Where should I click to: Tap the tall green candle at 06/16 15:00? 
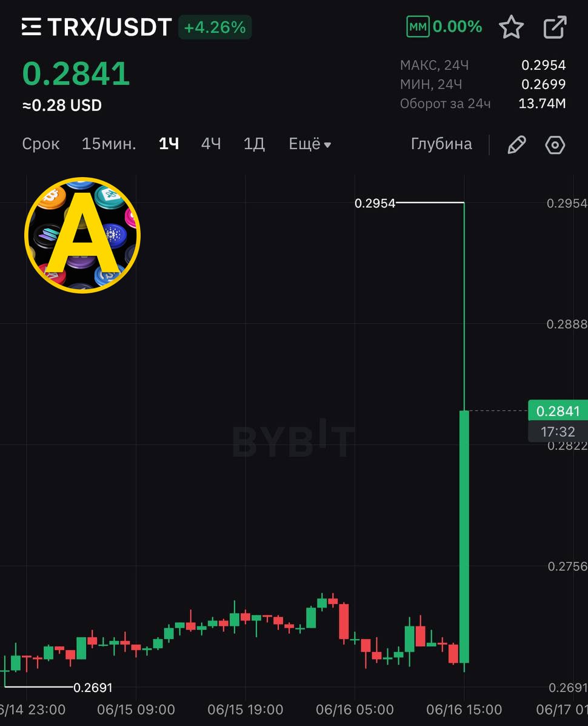click(464, 536)
